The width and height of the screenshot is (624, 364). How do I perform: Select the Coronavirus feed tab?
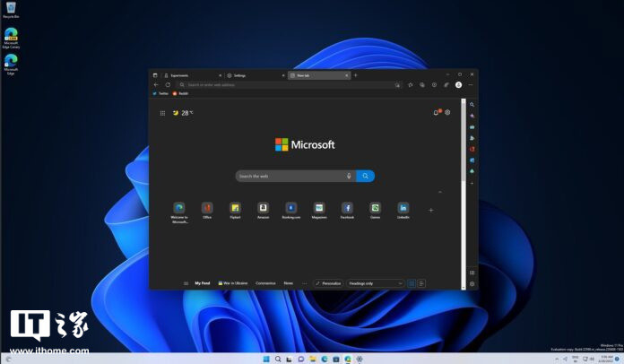pos(265,283)
